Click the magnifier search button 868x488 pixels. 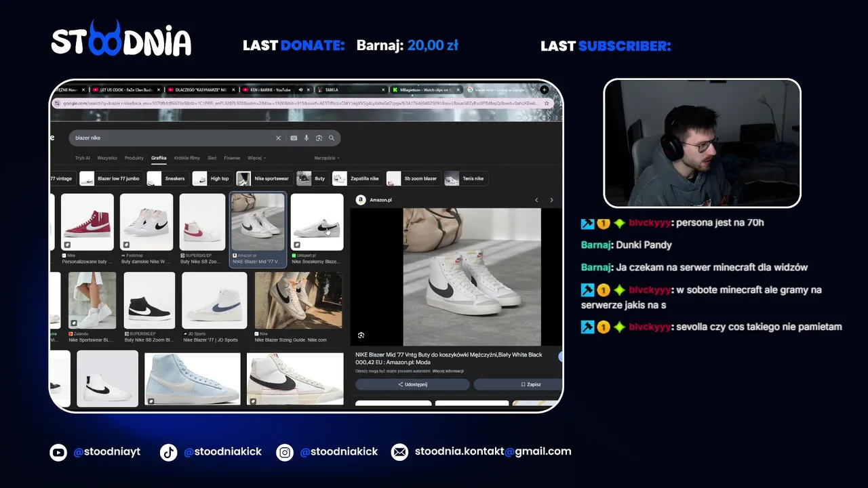[x=332, y=138]
